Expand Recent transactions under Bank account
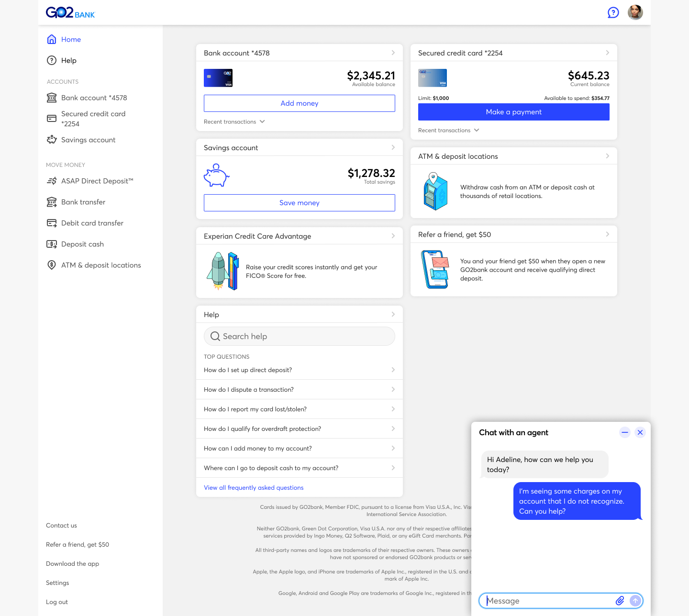 pos(234,122)
